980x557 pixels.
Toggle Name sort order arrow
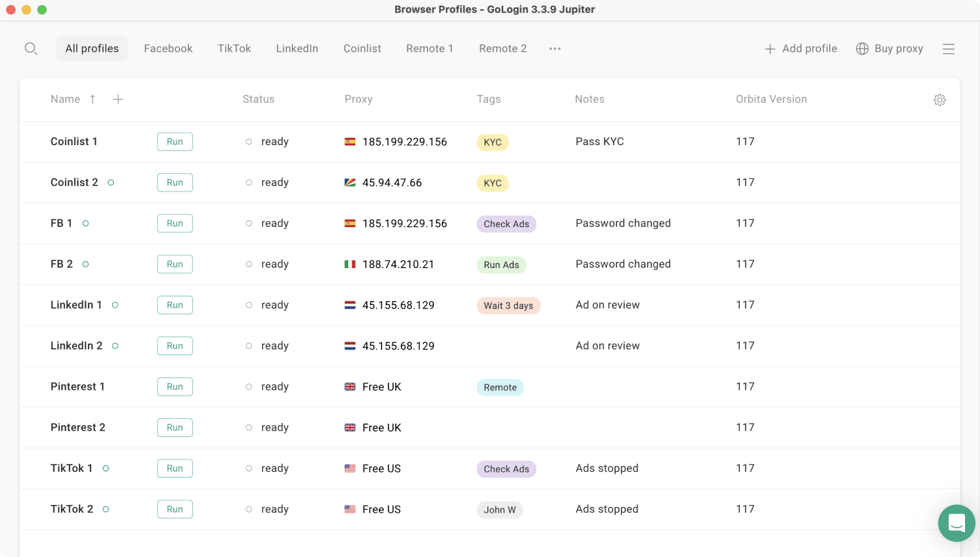[x=92, y=100]
